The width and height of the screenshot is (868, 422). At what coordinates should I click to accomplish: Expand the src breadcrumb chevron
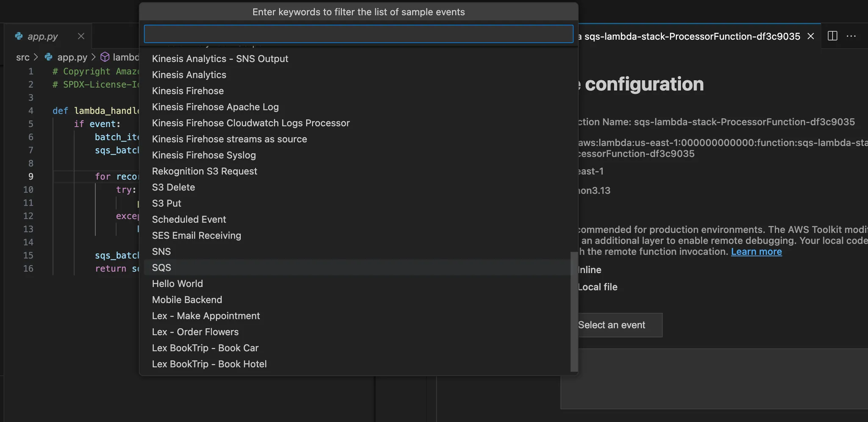point(36,57)
